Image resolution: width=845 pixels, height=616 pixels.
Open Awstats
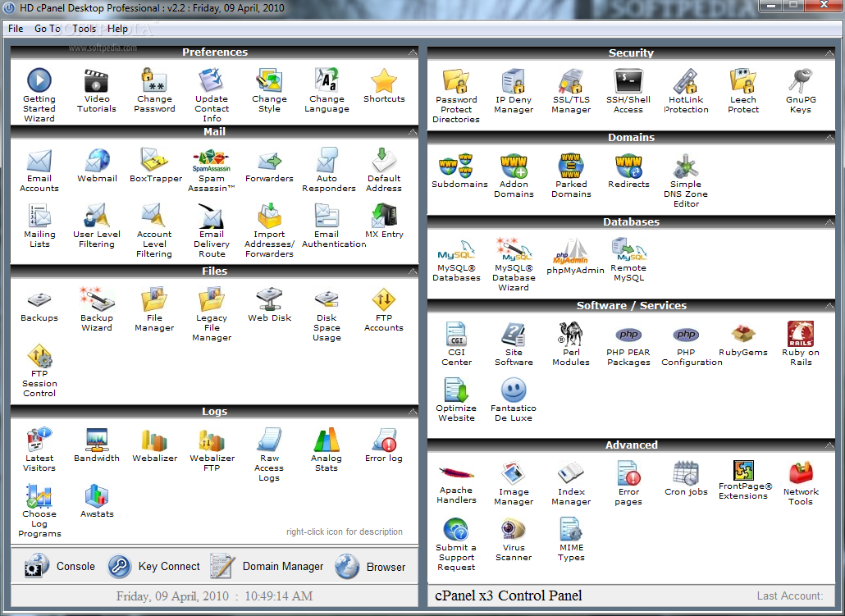tap(97, 495)
